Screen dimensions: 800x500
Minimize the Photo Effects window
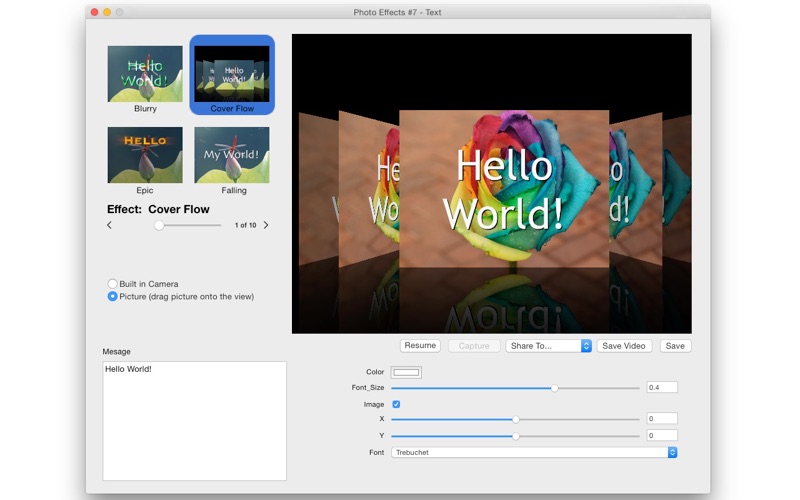click(x=107, y=12)
